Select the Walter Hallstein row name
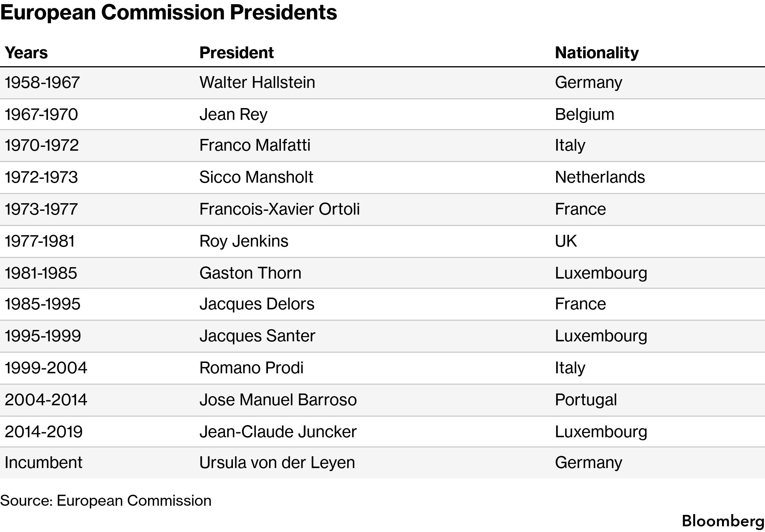 257,83
